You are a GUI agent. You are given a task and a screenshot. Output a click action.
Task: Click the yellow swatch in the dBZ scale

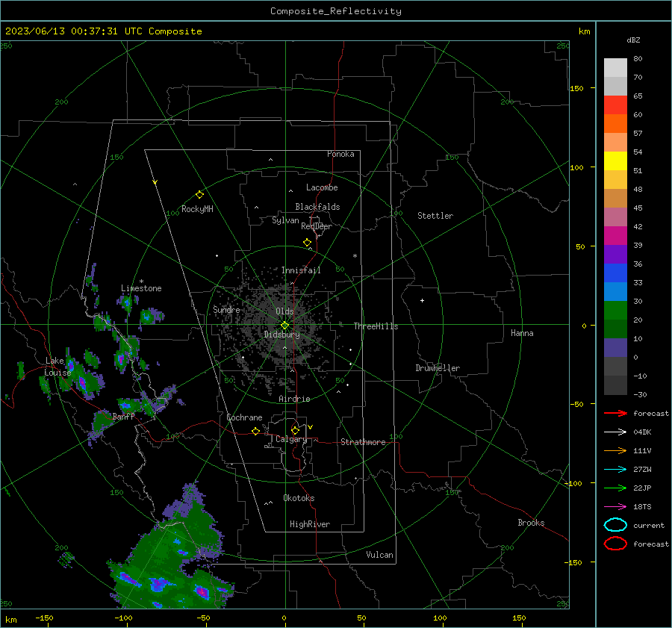tap(615, 161)
